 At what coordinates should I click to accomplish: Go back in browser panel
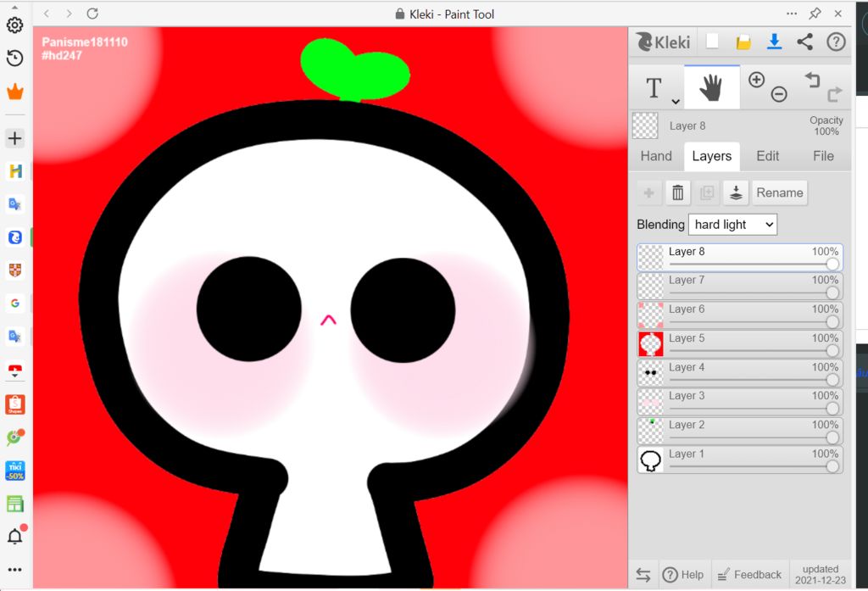point(47,14)
